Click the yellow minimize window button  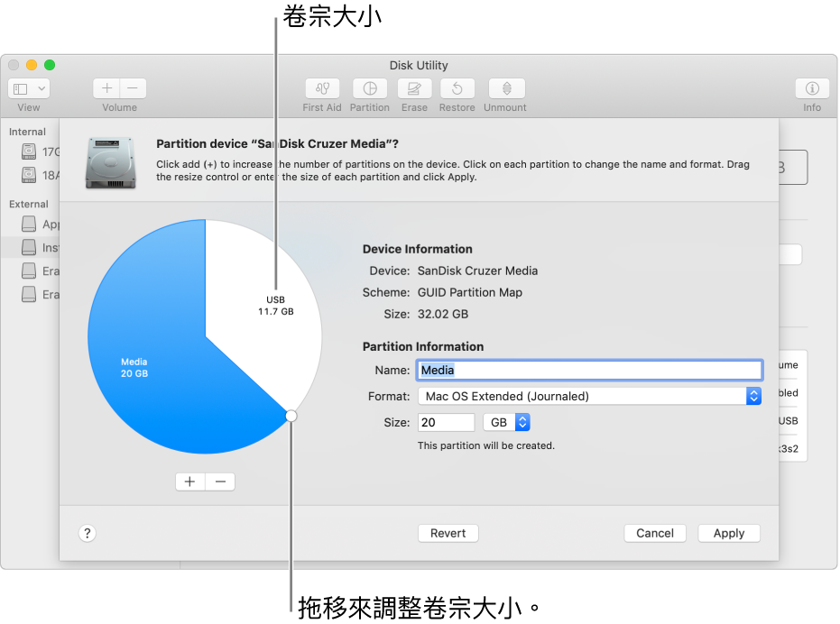32,65
